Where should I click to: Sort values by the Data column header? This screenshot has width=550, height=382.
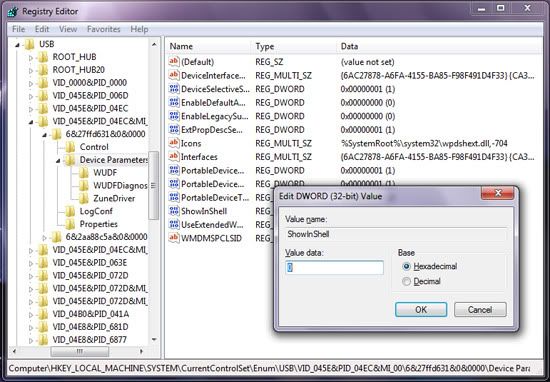(x=439, y=46)
